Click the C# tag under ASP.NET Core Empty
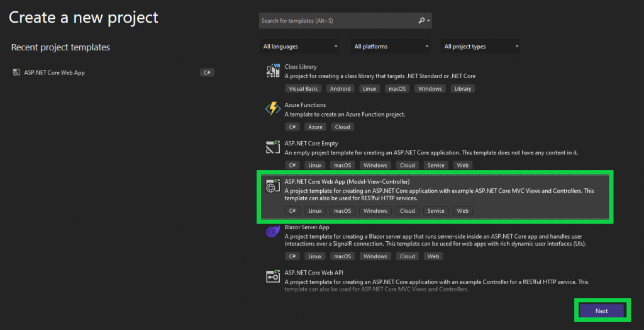The image size is (644, 330). pos(292,165)
